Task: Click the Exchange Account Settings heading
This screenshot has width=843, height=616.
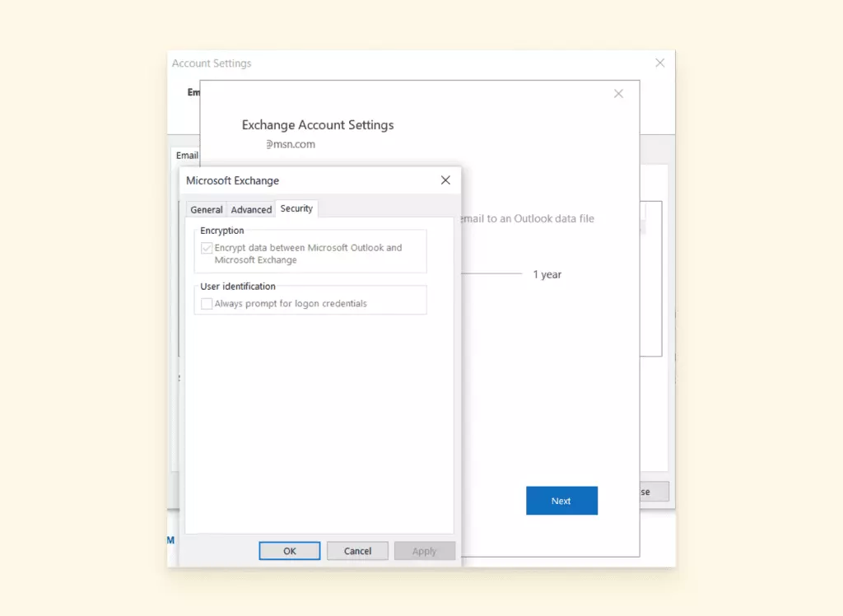Action: click(x=318, y=125)
